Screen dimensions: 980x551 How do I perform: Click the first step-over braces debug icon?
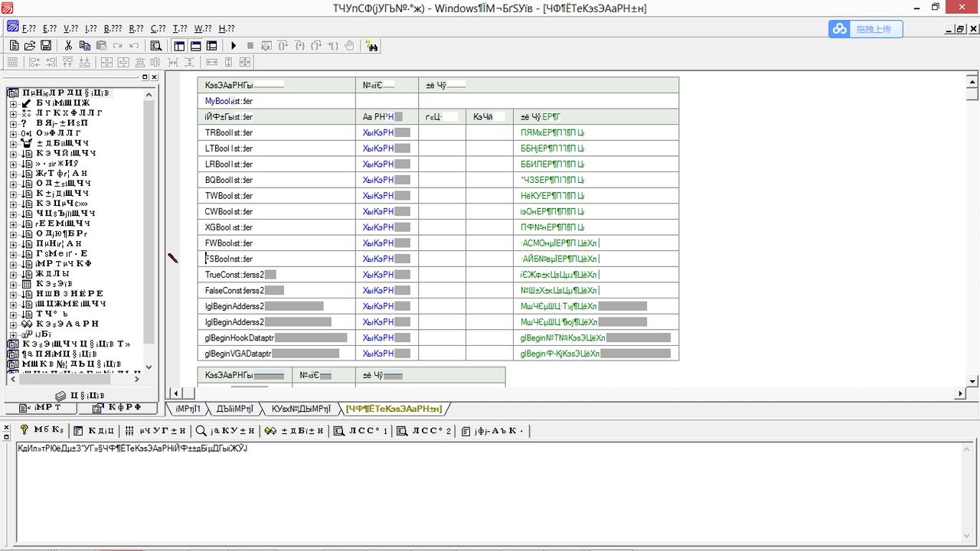point(283,46)
